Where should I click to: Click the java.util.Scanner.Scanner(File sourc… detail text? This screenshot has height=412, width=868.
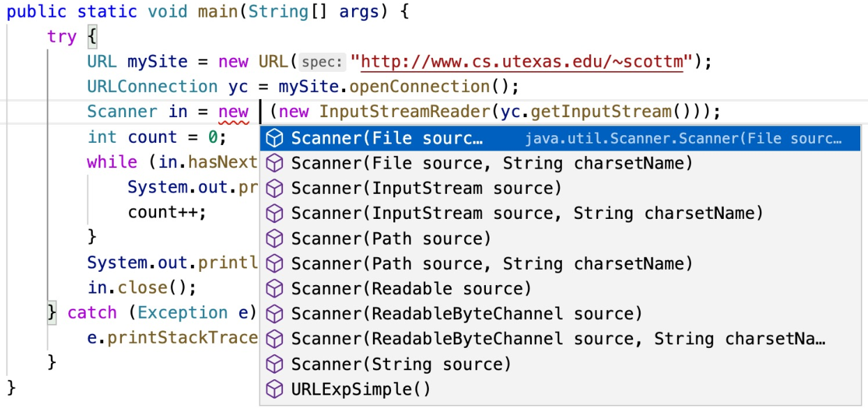coord(683,139)
